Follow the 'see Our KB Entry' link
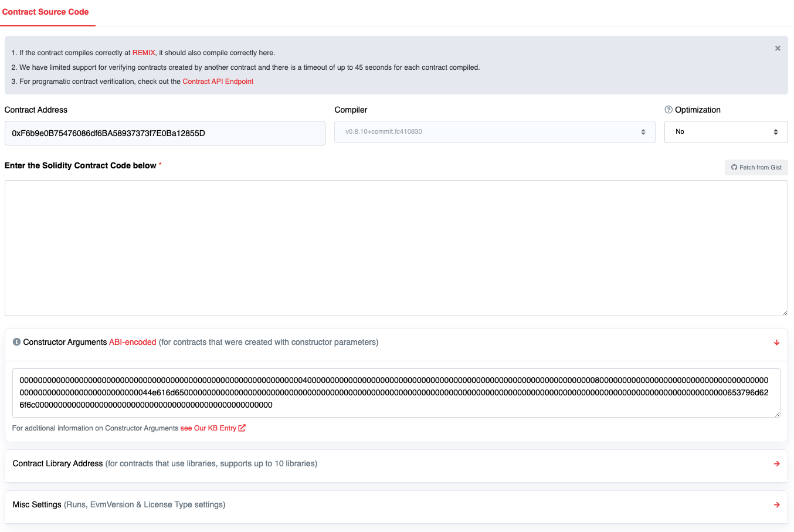 pyautogui.click(x=208, y=428)
